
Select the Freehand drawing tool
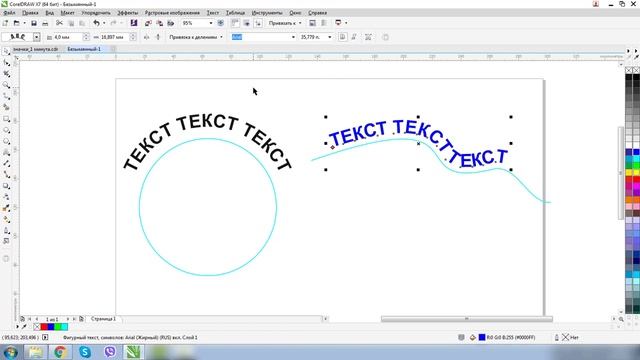pos(6,96)
